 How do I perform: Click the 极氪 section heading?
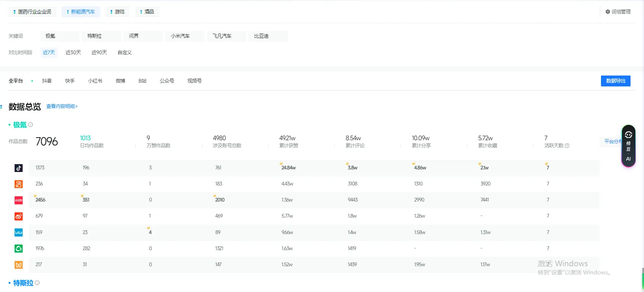click(20, 125)
